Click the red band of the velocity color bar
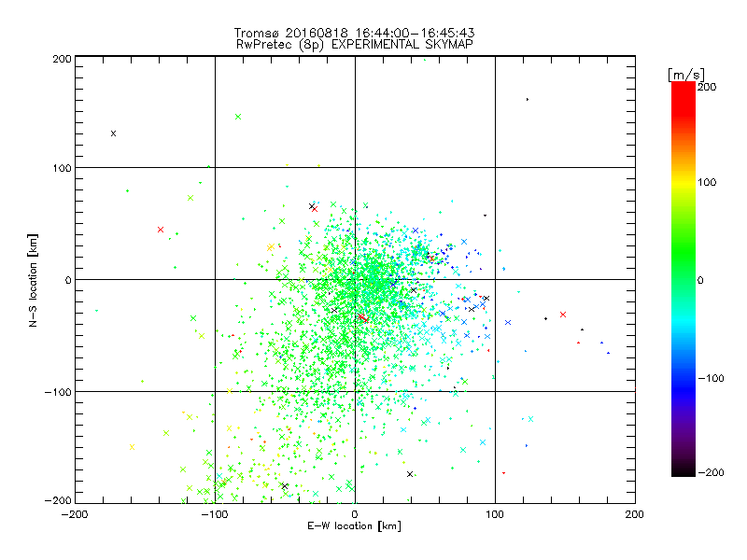The width and height of the screenshot is (747, 560). tap(684, 98)
